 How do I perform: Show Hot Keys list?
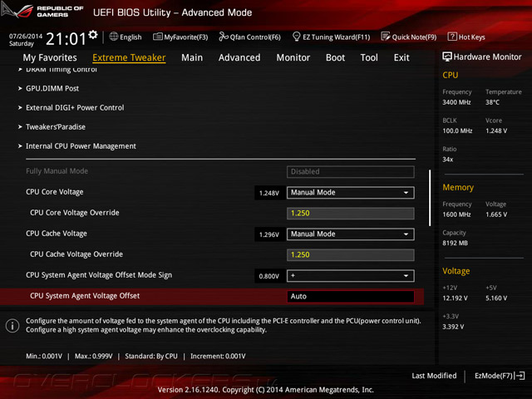[466, 37]
